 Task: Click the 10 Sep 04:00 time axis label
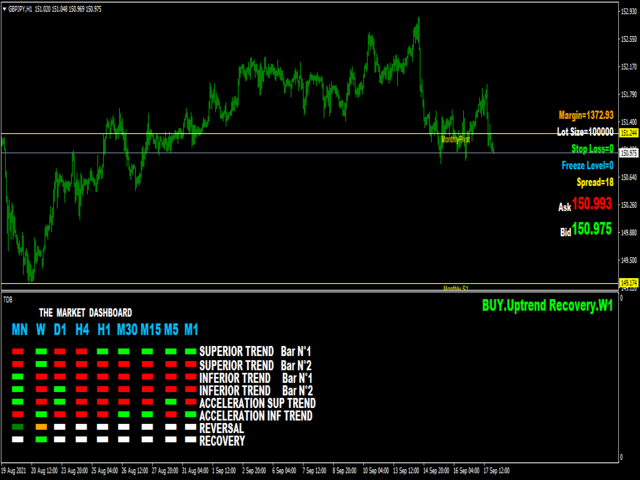[x=376, y=471]
